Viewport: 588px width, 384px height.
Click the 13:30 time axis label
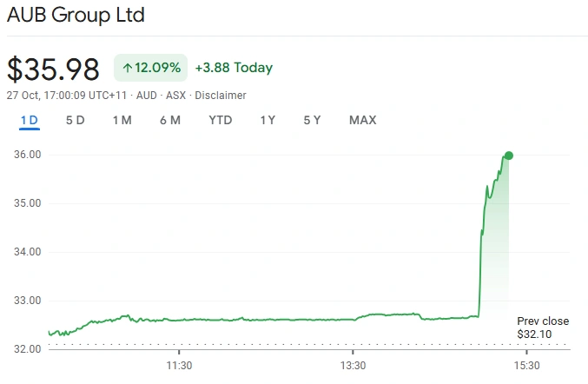[x=352, y=365]
